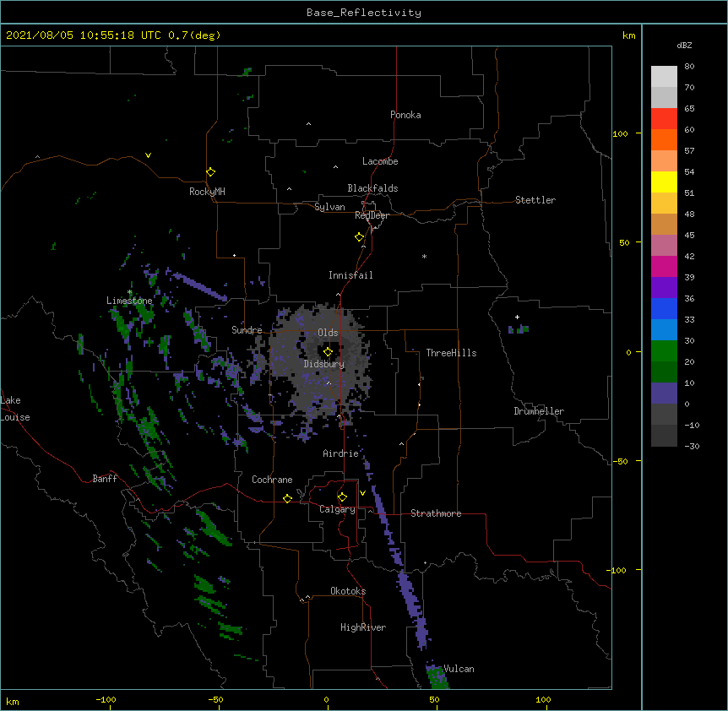Click the yellow diamond marker below Cochrane
The height and width of the screenshot is (711, 728).
[287, 498]
